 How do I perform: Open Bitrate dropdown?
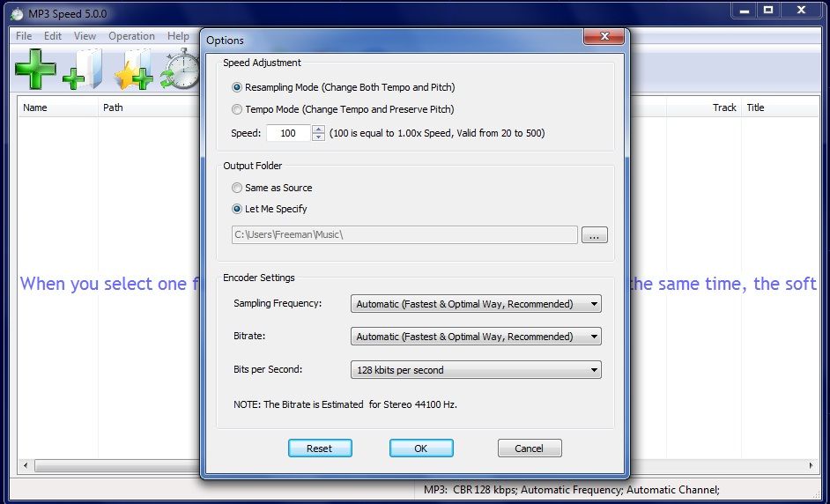click(476, 337)
